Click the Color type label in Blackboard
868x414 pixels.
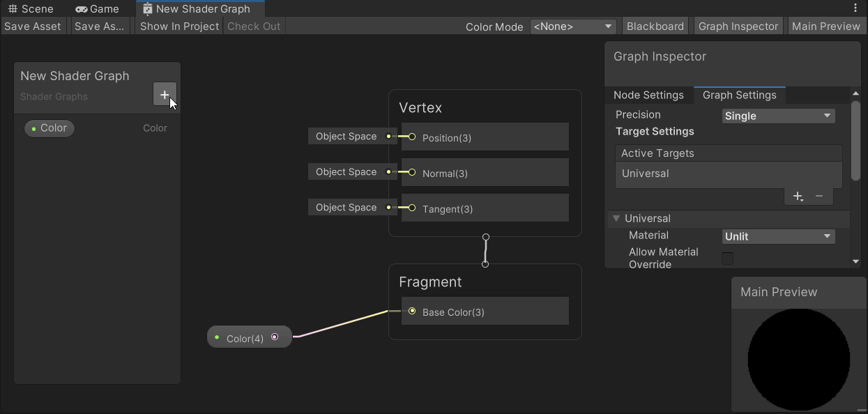(155, 128)
